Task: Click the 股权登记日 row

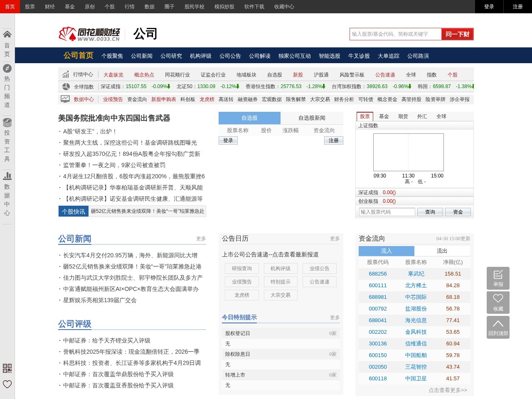Action: click(281, 333)
